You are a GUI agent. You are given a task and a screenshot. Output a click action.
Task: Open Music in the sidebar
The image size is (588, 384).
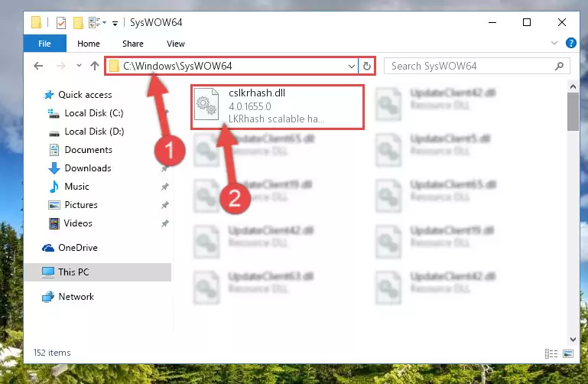76,187
